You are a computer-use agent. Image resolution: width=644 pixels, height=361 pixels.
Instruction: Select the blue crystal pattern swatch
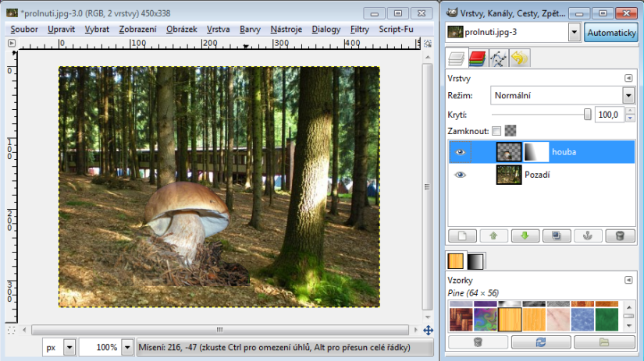582,319
